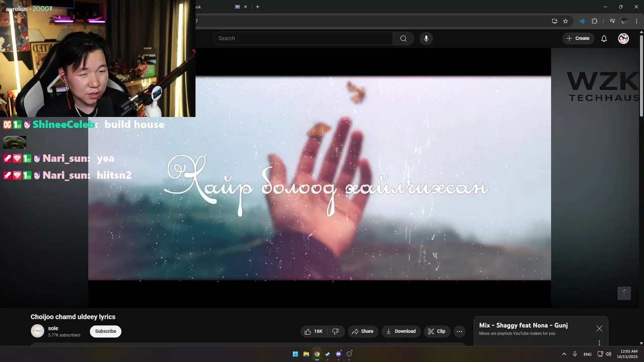This screenshot has height=362, width=644.
Task: Click 5.77K subscribers text
Action: click(64, 335)
